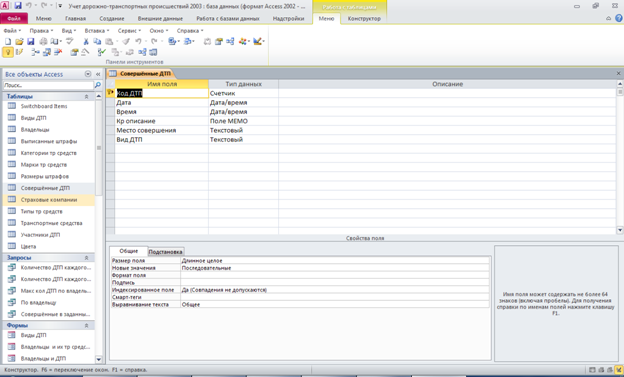Click the Properties icon in first toolbar row
Viewport: 624px width, 377px height.
click(218, 41)
